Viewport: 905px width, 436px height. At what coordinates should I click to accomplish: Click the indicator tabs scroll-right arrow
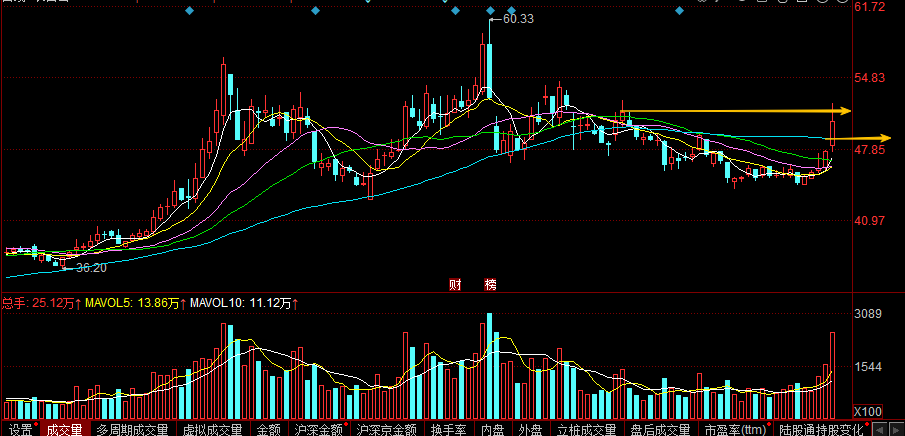pos(894,430)
